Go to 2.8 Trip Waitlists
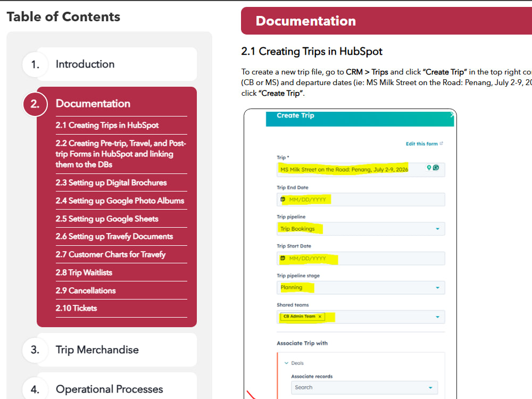The height and width of the screenshot is (399, 532). (84, 272)
